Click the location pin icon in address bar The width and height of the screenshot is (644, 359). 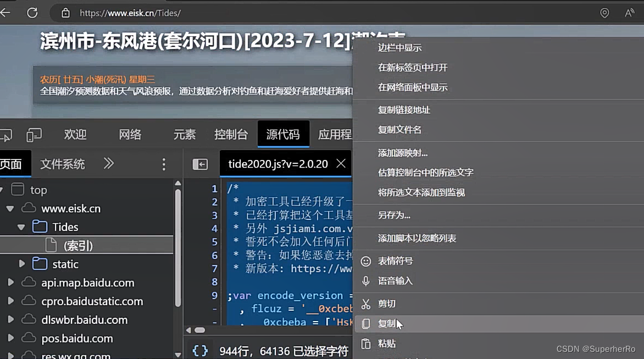pyautogui.click(x=604, y=13)
